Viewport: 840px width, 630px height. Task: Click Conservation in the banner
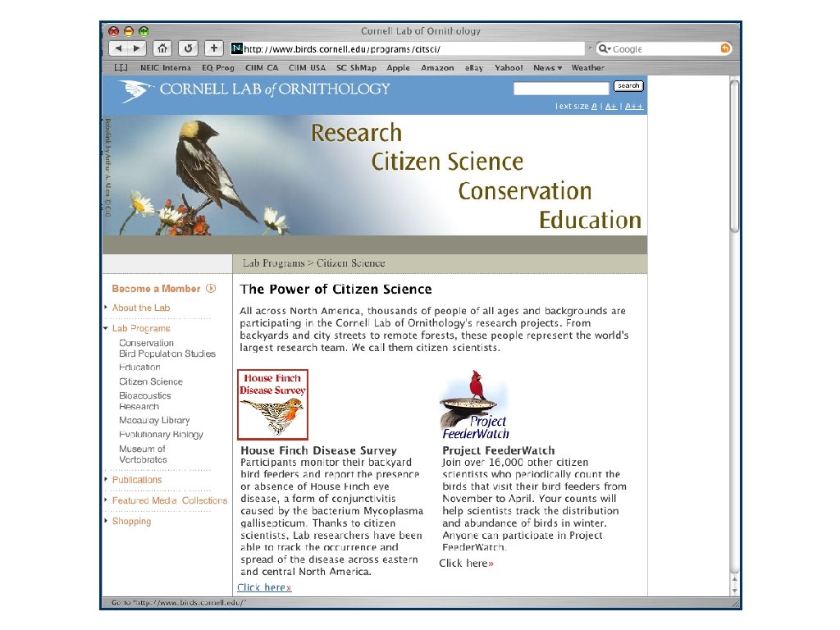coord(525,190)
